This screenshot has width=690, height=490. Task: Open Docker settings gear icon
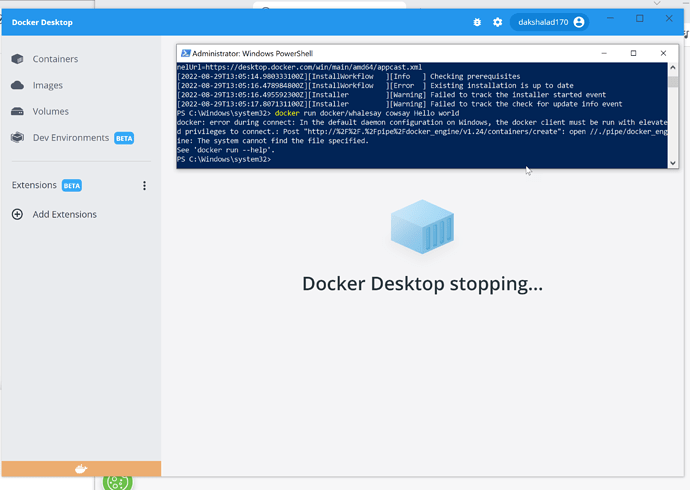click(497, 22)
